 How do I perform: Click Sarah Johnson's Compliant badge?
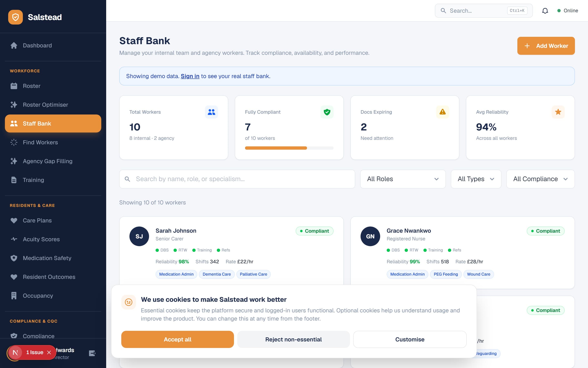click(x=314, y=231)
